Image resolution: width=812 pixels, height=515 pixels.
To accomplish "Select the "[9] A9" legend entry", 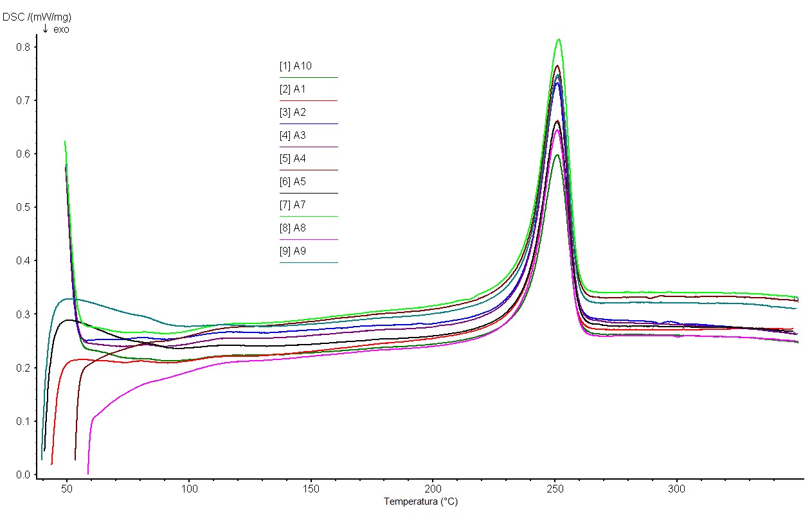I will tap(293, 251).
